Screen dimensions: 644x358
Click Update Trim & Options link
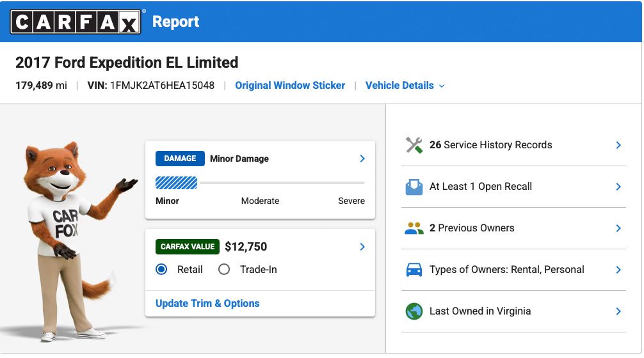tap(207, 304)
